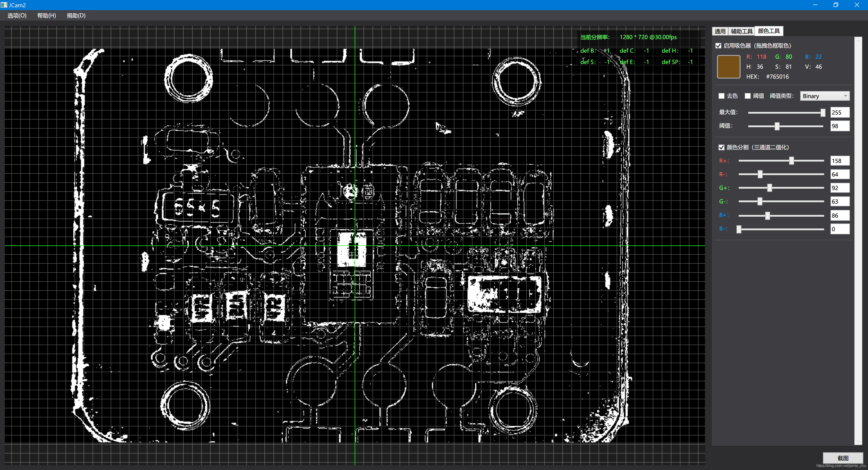This screenshot has width=868, height=470.
Task: Switch to the 通用 tab
Action: pyautogui.click(x=720, y=31)
